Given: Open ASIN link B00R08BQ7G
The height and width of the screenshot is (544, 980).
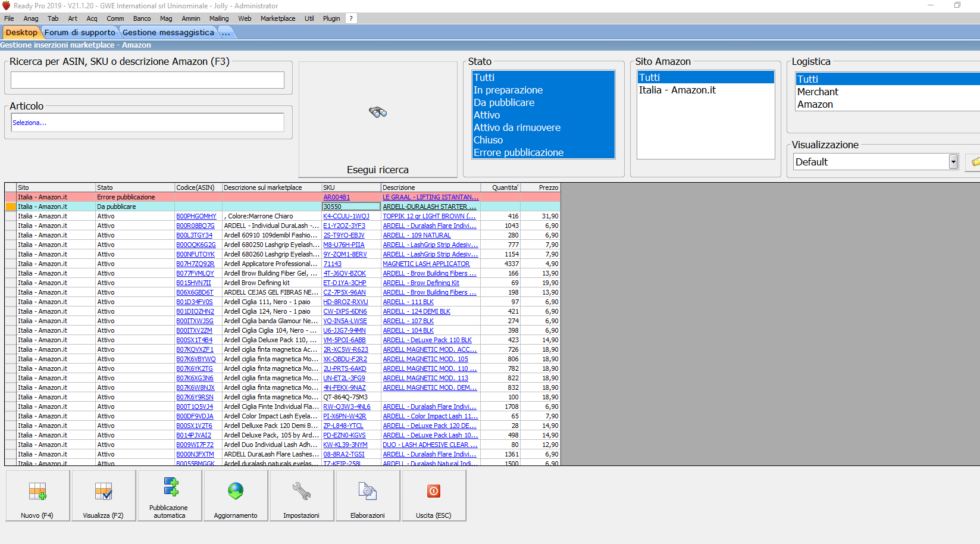Looking at the screenshot, I should pos(195,226).
